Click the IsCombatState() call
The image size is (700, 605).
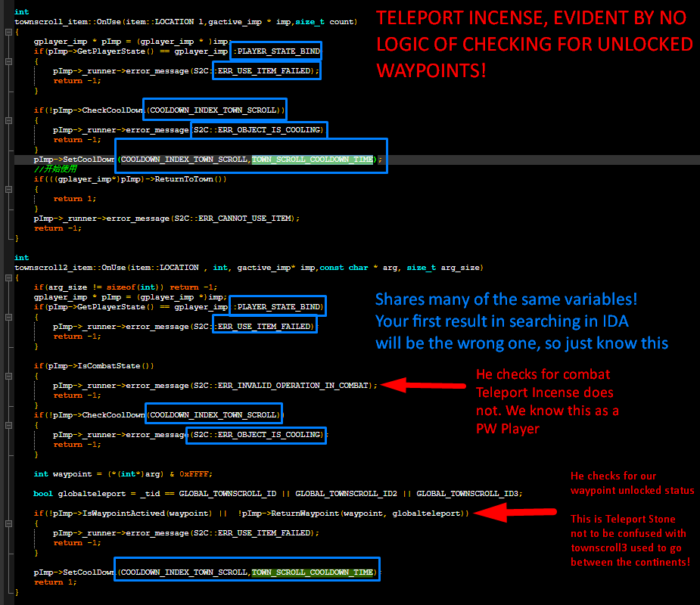click(x=116, y=366)
